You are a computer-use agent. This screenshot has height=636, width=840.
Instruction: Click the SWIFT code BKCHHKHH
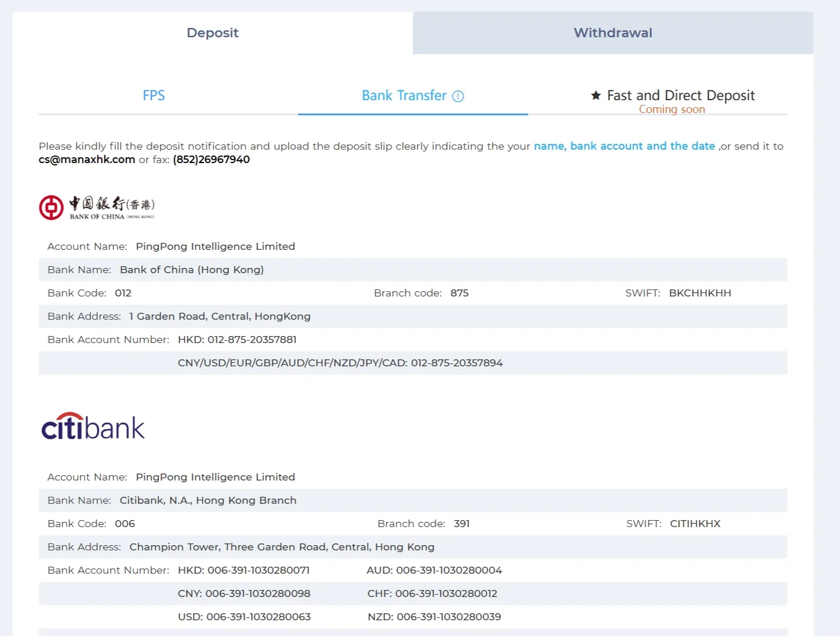pos(700,293)
